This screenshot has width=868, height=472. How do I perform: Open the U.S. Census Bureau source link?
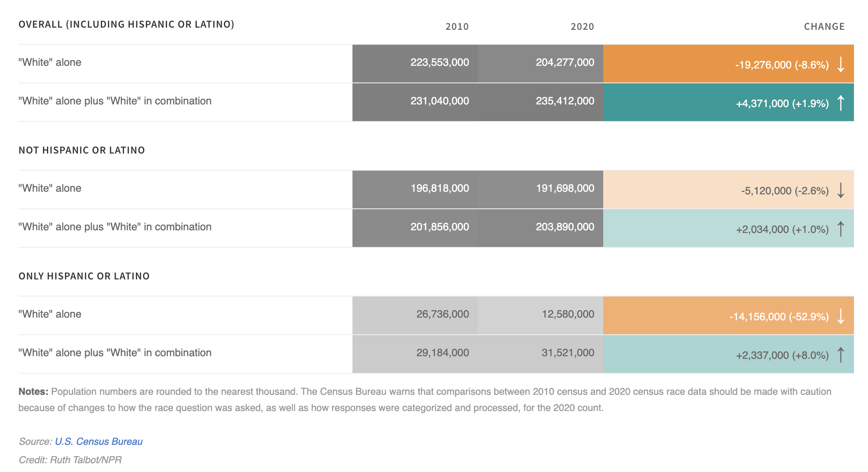tap(99, 441)
